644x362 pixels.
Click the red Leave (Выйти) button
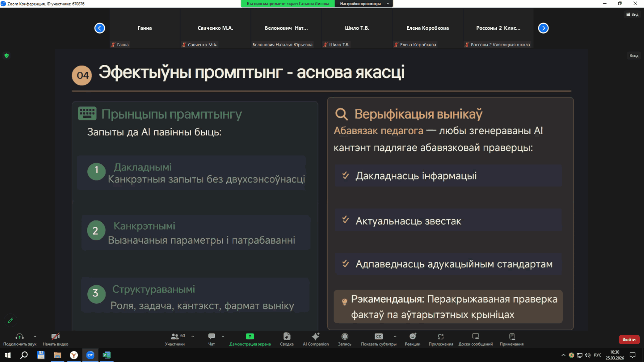tap(629, 339)
